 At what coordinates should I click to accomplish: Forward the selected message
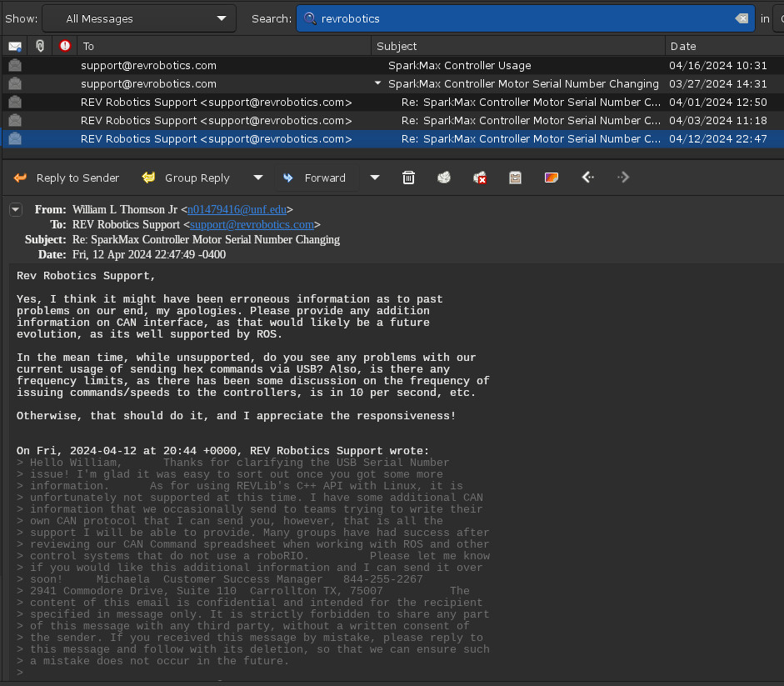pyautogui.click(x=314, y=178)
